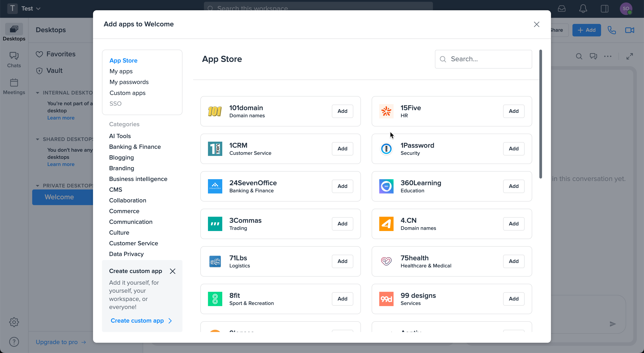Select the App Store tab
This screenshot has height=353, width=644.
click(123, 61)
